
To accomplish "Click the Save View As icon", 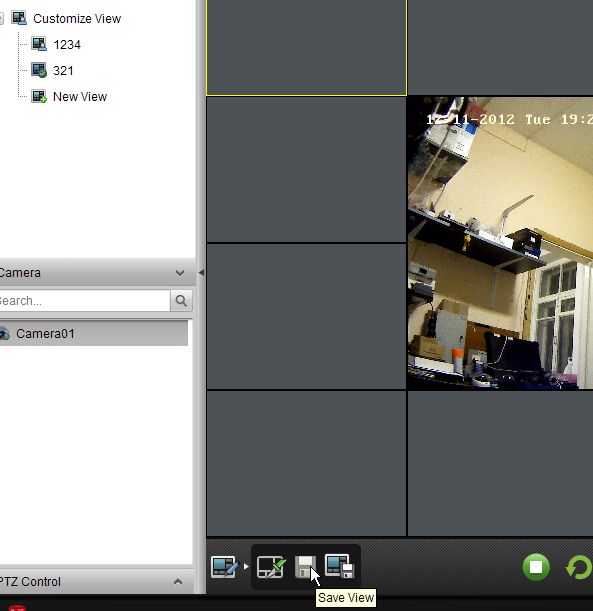I will coord(339,566).
